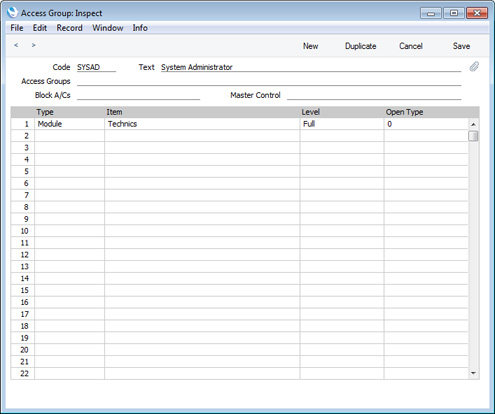Open the Info menu
Viewport: 495px width, 414px height.
point(140,28)
